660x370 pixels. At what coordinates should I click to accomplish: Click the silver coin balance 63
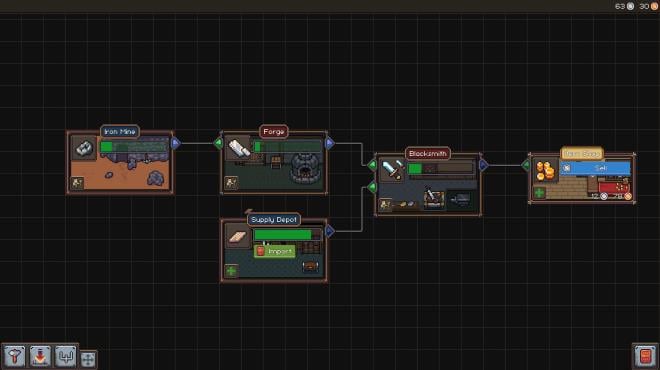(x=625, y=6)
